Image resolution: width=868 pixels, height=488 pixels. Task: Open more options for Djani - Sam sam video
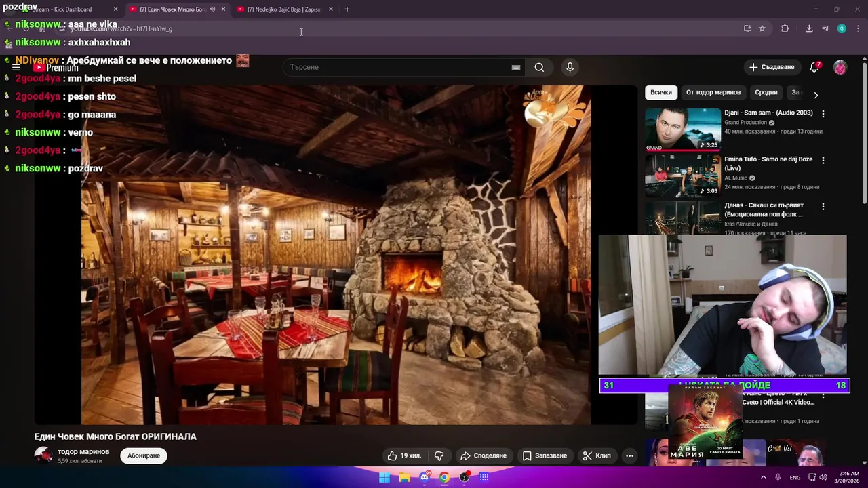tap(823, 114)
